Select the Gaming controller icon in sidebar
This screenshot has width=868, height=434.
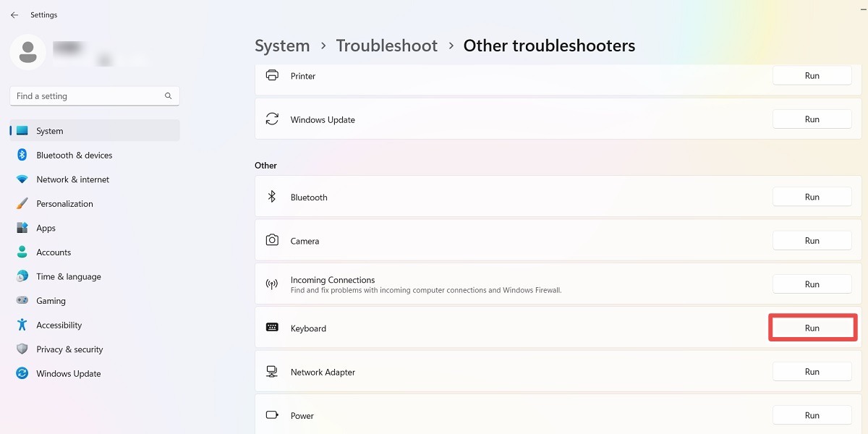(22, 300)
